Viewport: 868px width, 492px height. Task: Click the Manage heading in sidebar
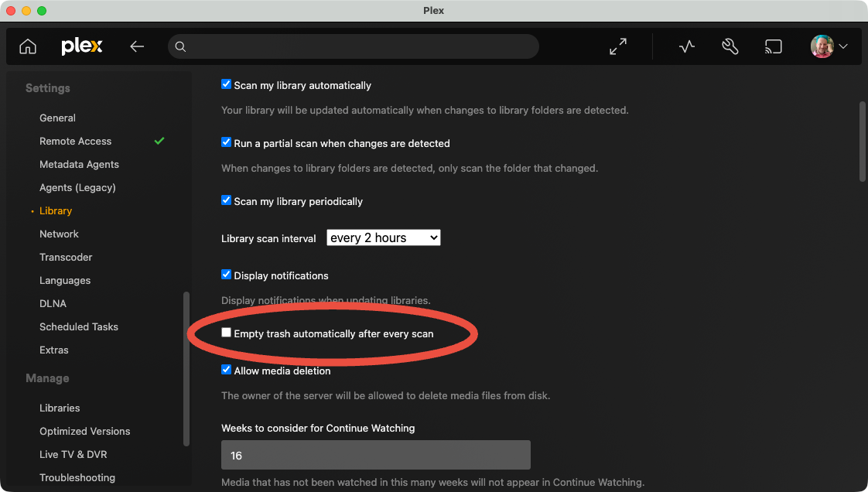pyautogui.click(x=47, y=378)
